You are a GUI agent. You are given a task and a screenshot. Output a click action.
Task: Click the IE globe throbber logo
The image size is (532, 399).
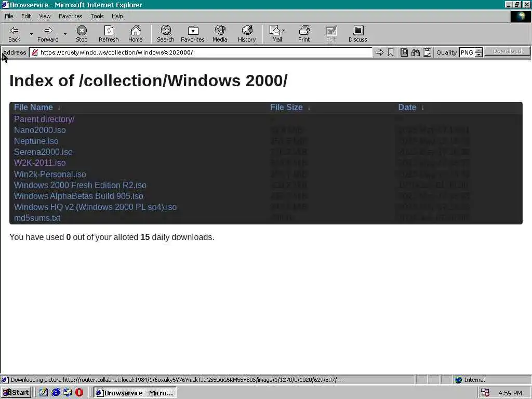pos(521,16)
